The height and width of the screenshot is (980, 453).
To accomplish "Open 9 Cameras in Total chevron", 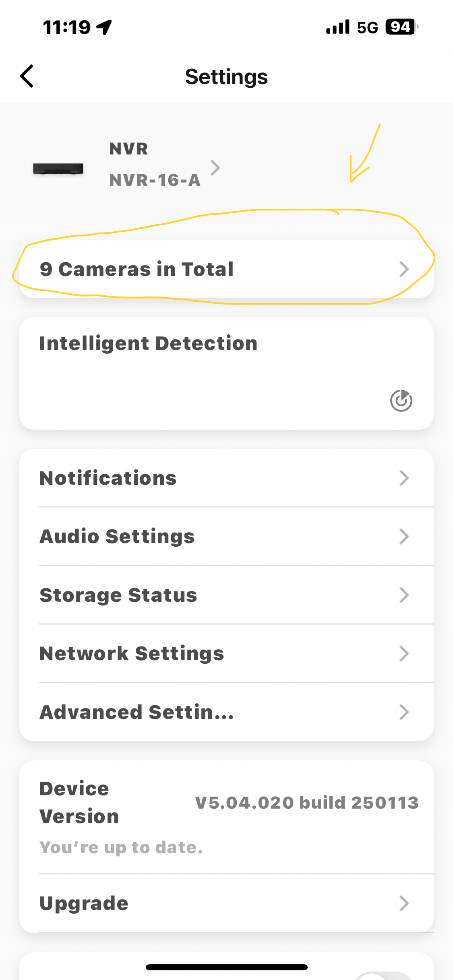I will [x=404, y=269].
